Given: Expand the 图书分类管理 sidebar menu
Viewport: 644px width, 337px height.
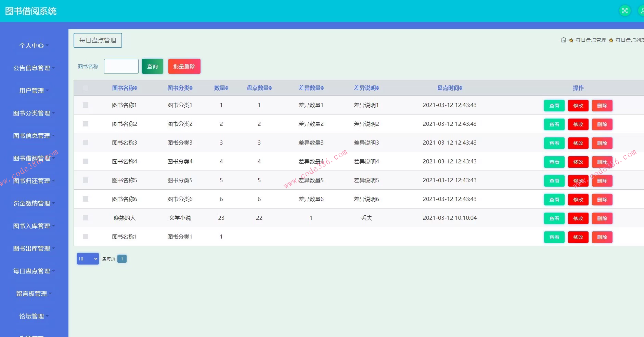Looking at the screenshot, I should [x=33, y=113].
